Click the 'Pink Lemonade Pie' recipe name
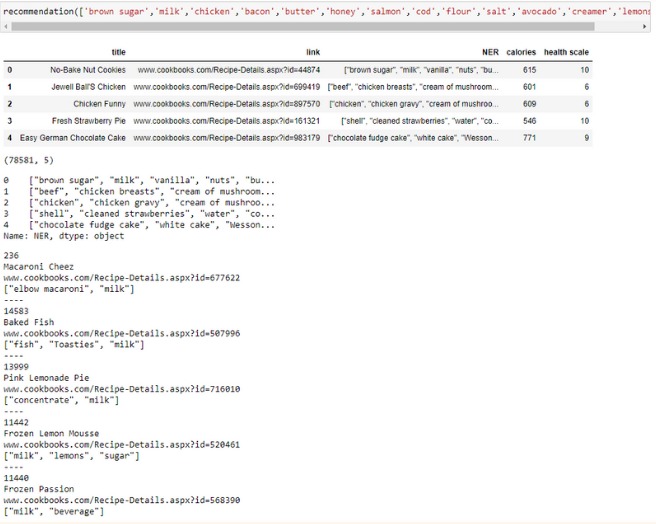656x524 pixels. pos(46,378)
